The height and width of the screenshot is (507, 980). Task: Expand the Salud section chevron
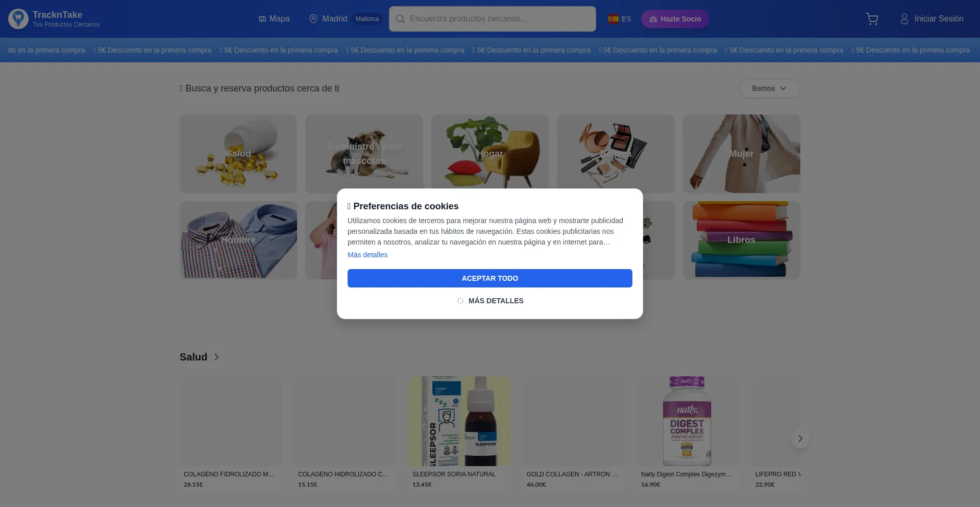click(x=216, y=357)
